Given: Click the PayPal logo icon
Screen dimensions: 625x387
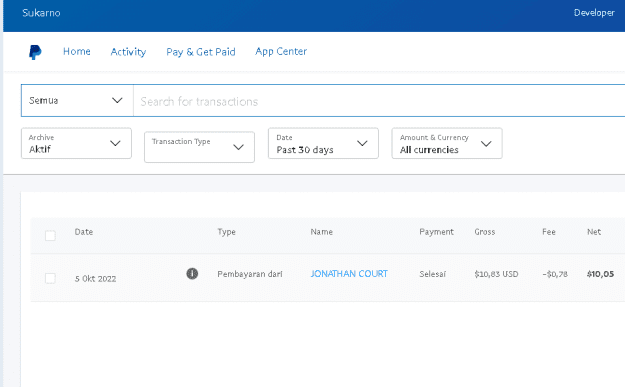Looking at the screenshot, I should (35, 52).
